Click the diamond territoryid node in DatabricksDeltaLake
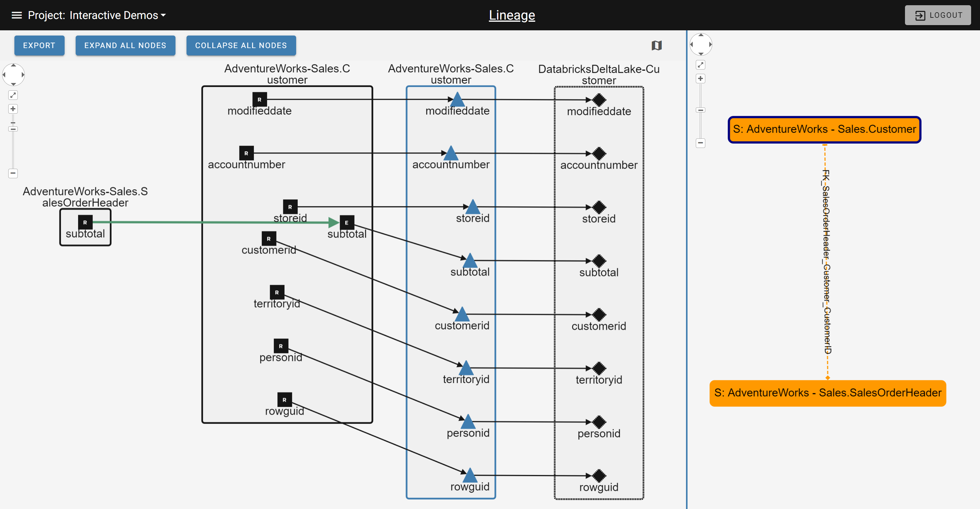Viewport: 980px width, 509px height. click(599, 368)
